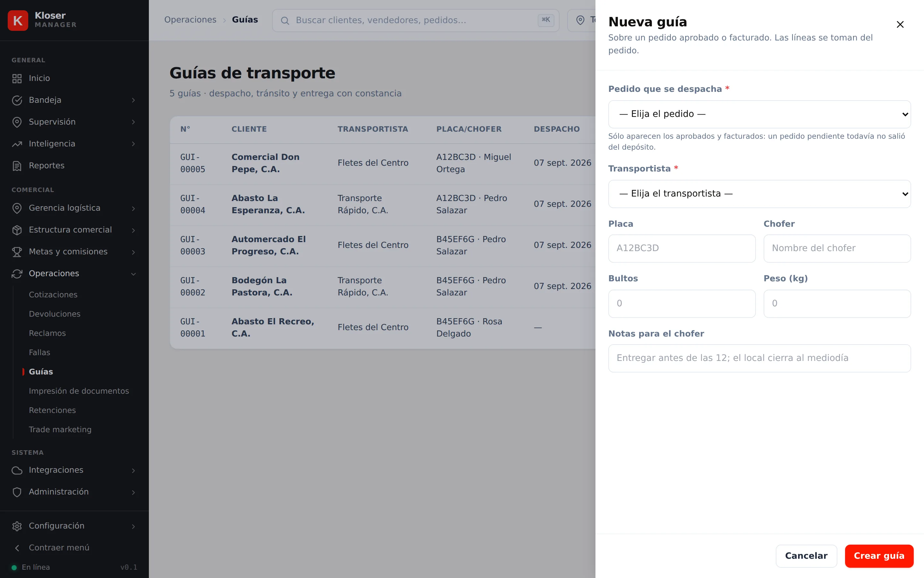
Task: Expand the Integraciones chevron
Action: [133, 470]
